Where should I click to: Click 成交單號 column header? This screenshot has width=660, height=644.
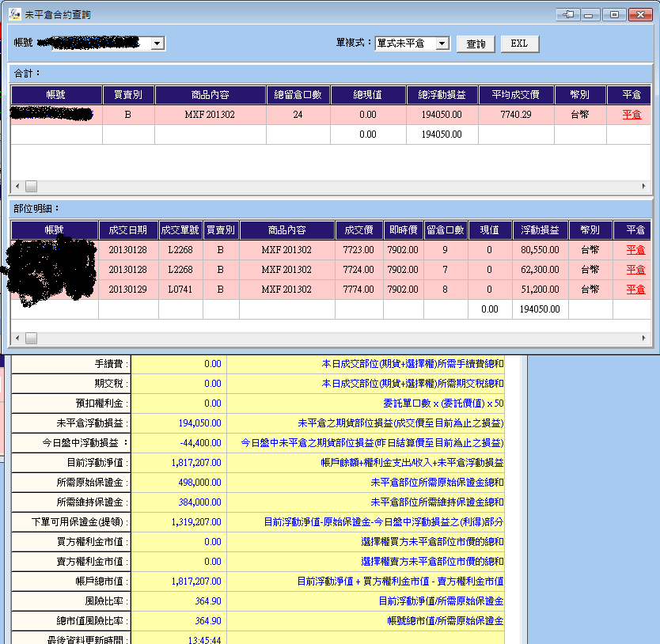tap(180, 230)
